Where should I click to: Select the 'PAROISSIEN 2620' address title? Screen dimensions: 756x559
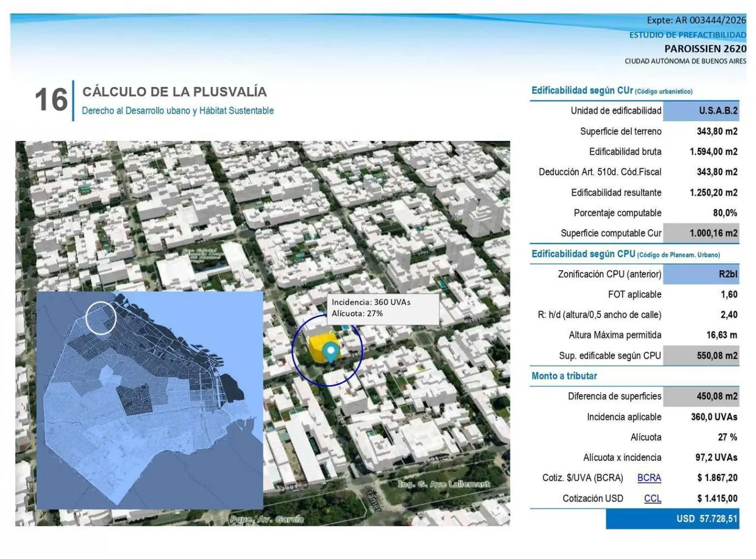[x=705, y=49]
